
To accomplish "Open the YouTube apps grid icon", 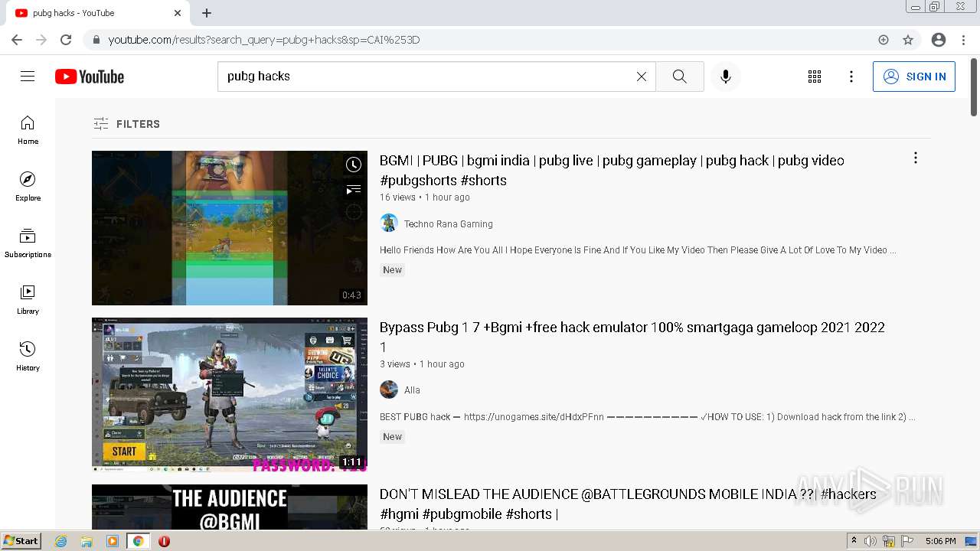I will [x=815, y=77].
